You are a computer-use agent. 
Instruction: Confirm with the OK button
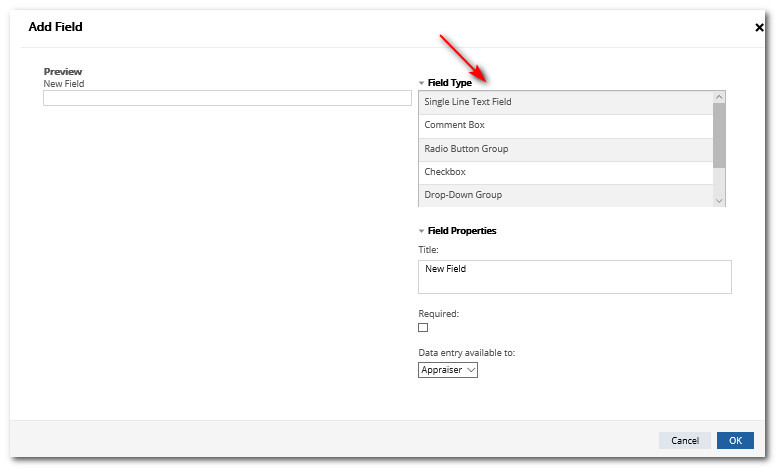click(x=735, y=440)
